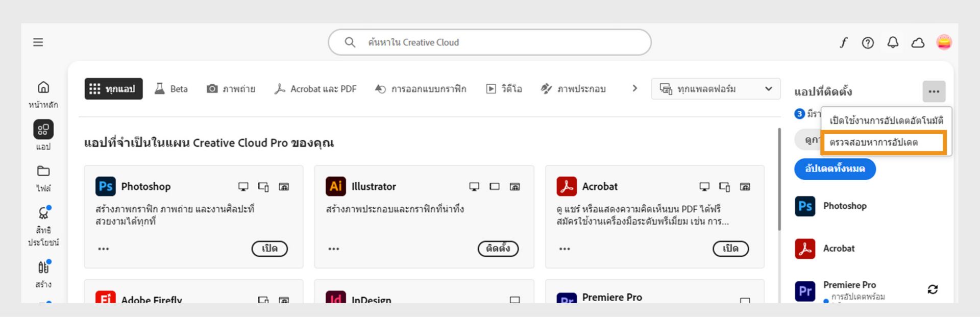980x317 pixels.
Task: Go to the หน้าหลัก home sidebar item
Action: [43, 95]
